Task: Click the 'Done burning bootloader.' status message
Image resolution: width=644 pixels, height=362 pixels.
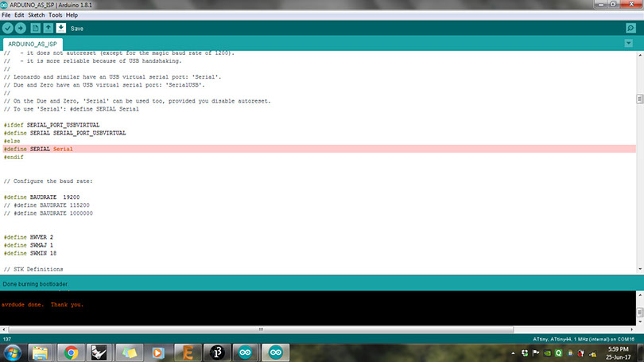Action: click(36, 284)
